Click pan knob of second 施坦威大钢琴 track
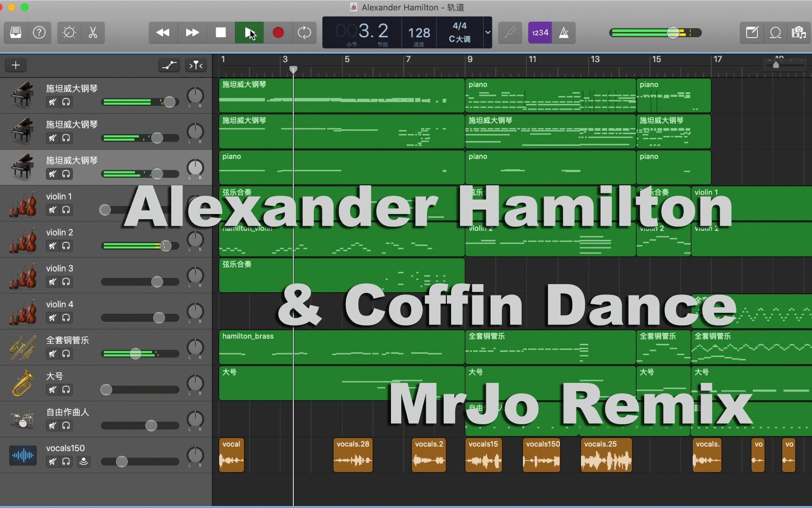Screen dimensions: 812x508 (195, 132)
